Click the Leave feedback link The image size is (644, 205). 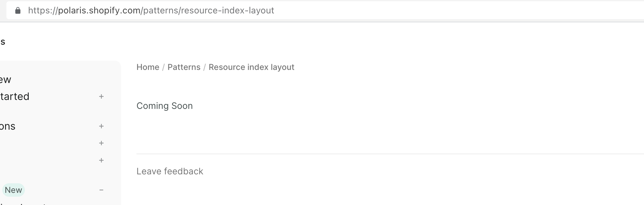tap(170, 171)
